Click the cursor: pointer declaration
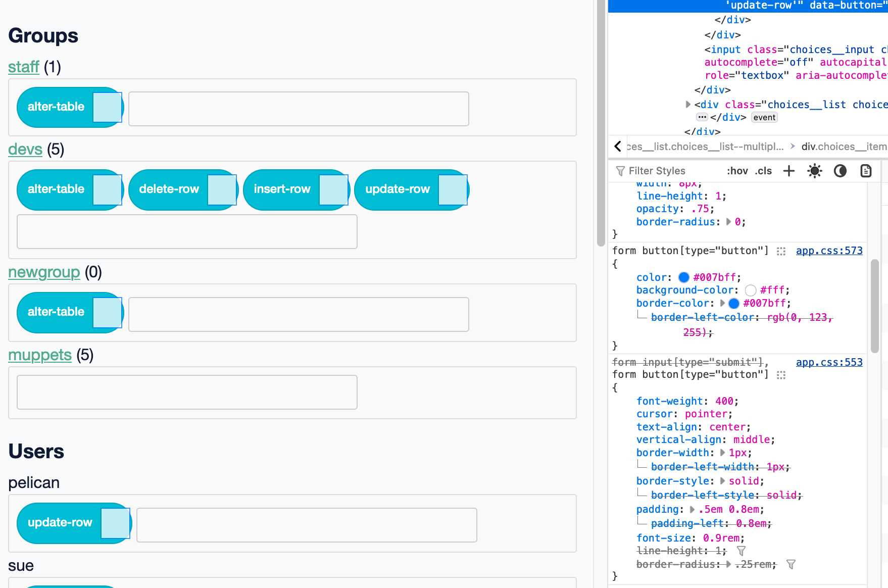Viewport: 888px width, 588px height. point(684,414)
